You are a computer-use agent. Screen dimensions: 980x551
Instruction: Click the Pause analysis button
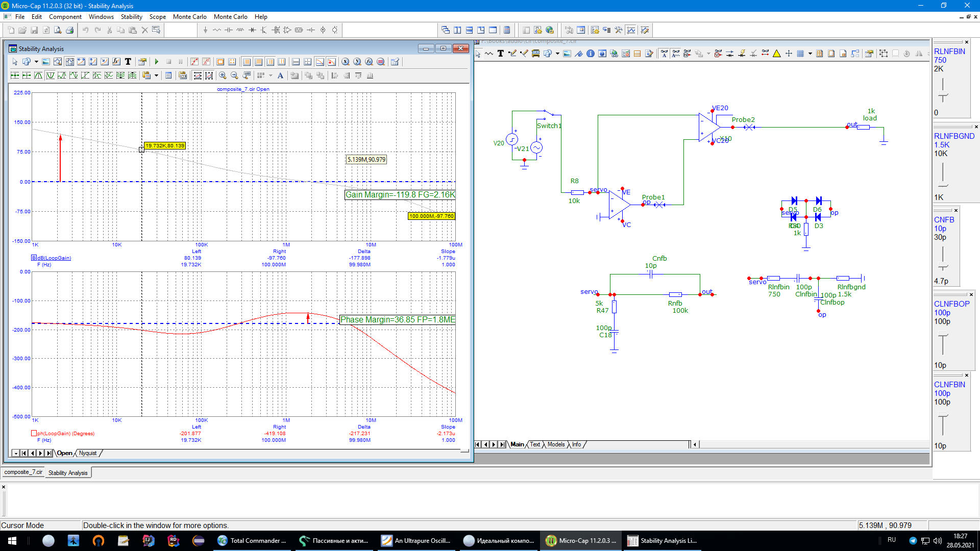180,62
